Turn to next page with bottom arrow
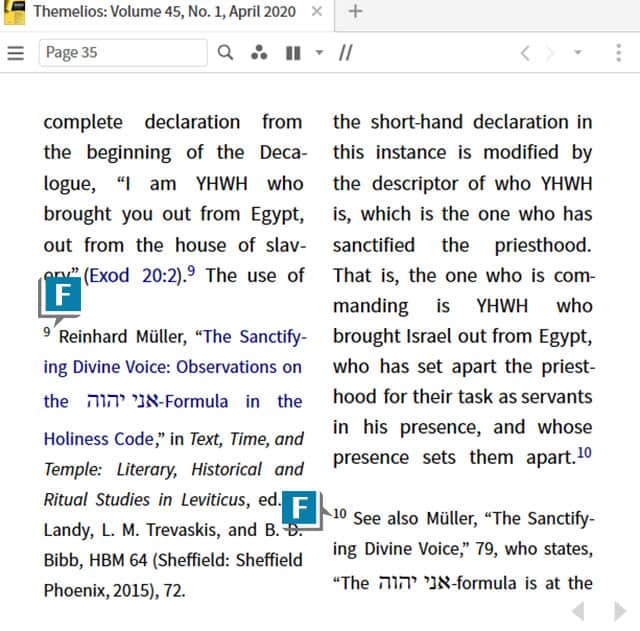Screen dimensions: 640x631 tap(619, 610)
